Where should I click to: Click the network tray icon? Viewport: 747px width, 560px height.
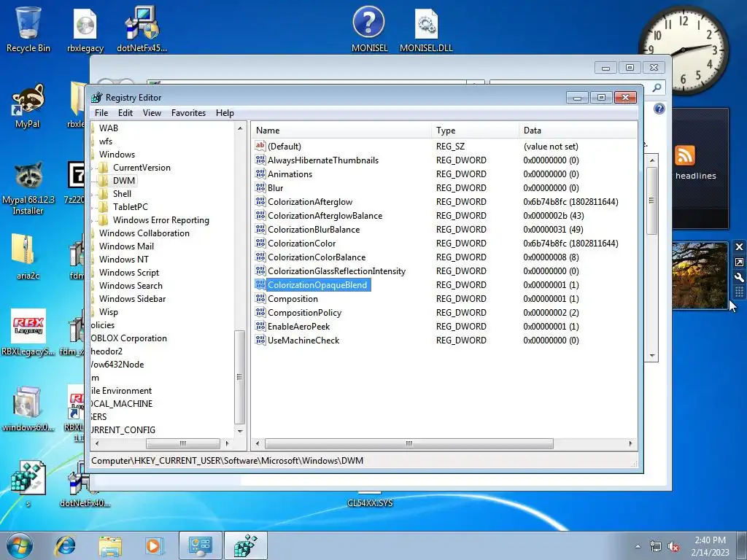pyautogui.click(x=656, y=546)
